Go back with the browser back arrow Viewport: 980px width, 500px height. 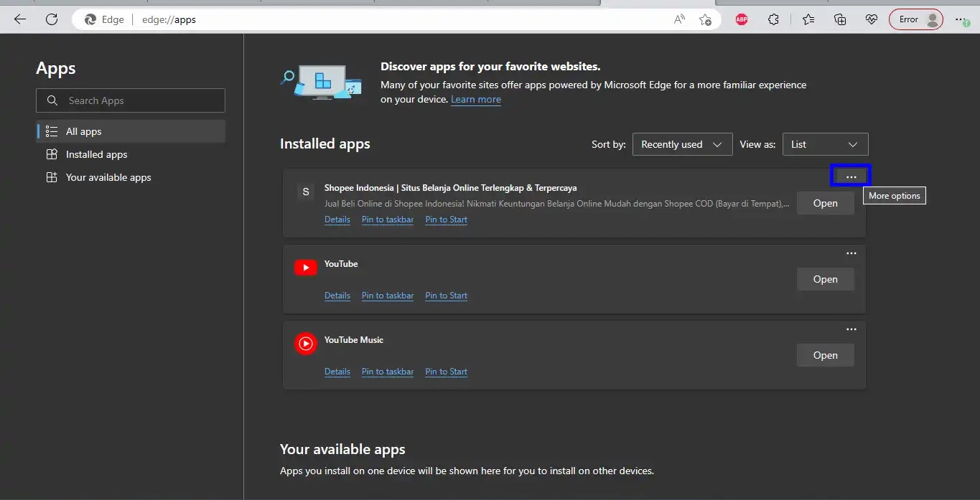(20, 19)
